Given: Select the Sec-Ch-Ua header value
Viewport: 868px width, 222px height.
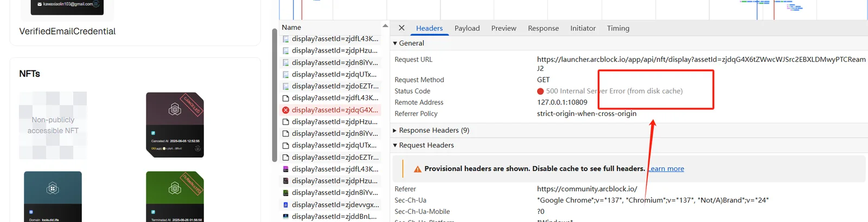Looking at the screenshot, I should click(x=653, y=200).
